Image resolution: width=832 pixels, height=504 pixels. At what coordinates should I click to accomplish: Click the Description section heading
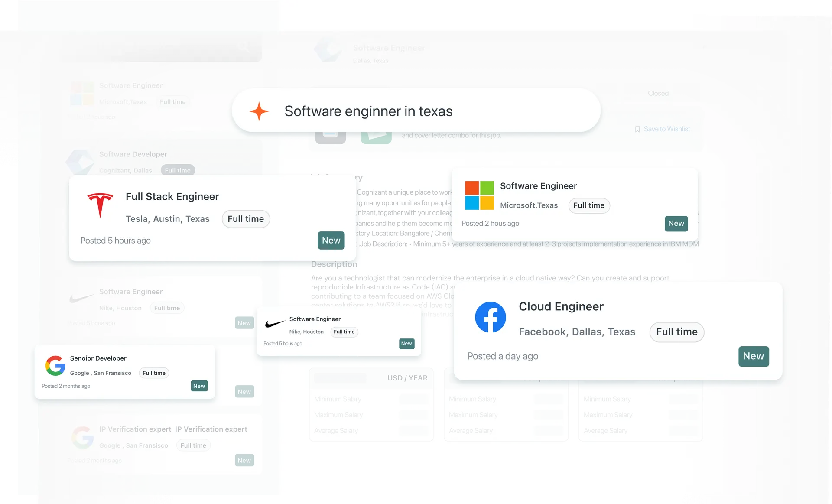(x=334, y=264)
